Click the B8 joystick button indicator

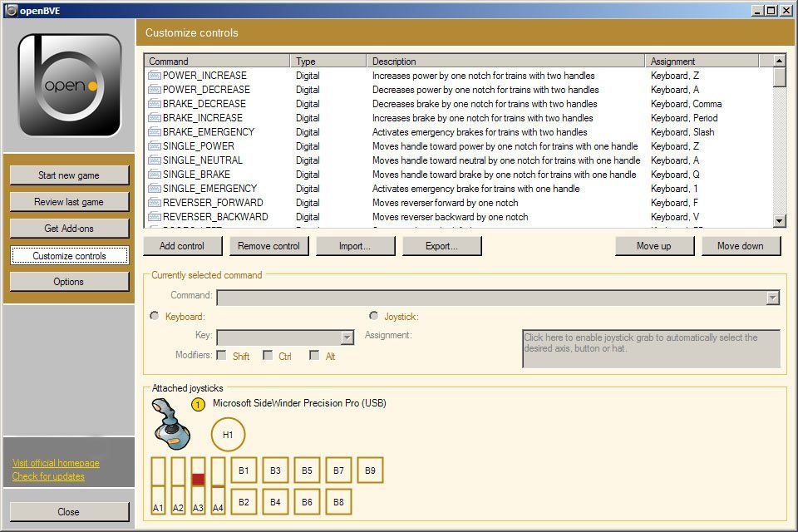tap(338, 501)
